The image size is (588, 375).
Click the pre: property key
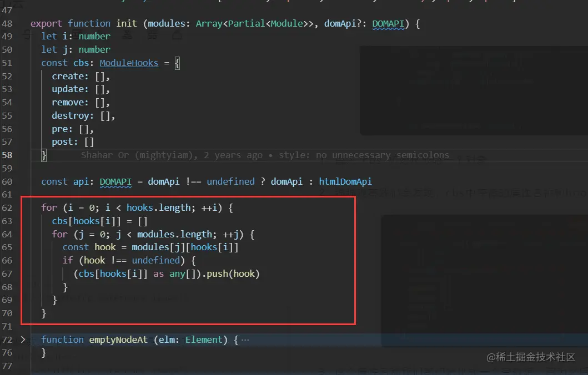[62, 129]
